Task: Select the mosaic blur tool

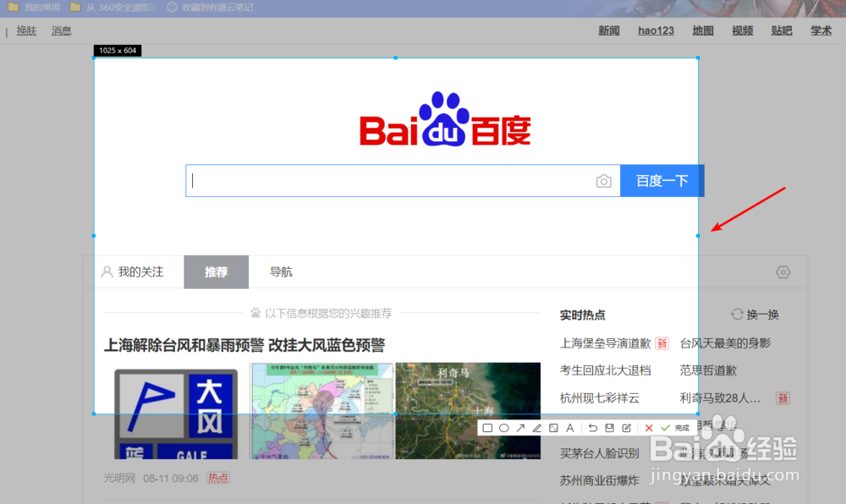Action: (553, 428)
